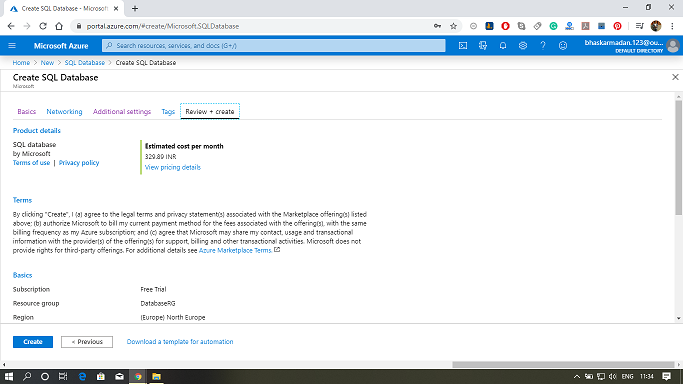
Task: Open Cloud Shell from the Azure header
Action: pyautogui.click(x=463, y=46)
